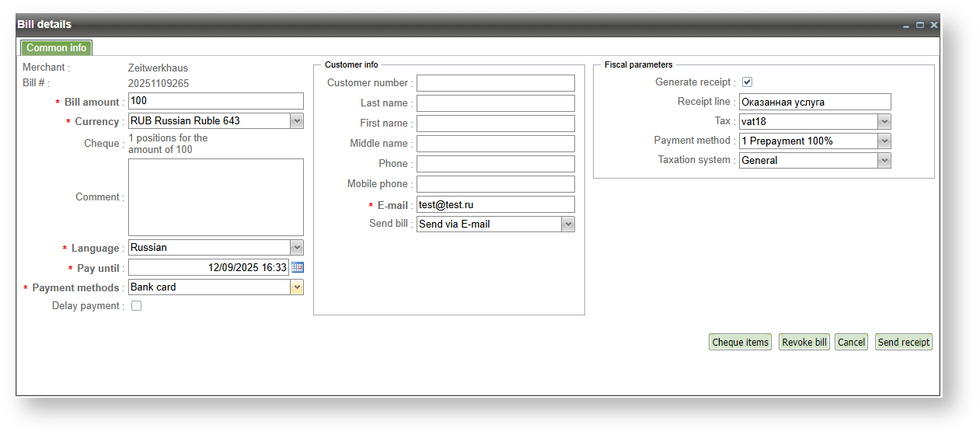Open the Pay until calendar picker
The height and width of the screenshot is (435, 980).
tap(298, 267)
